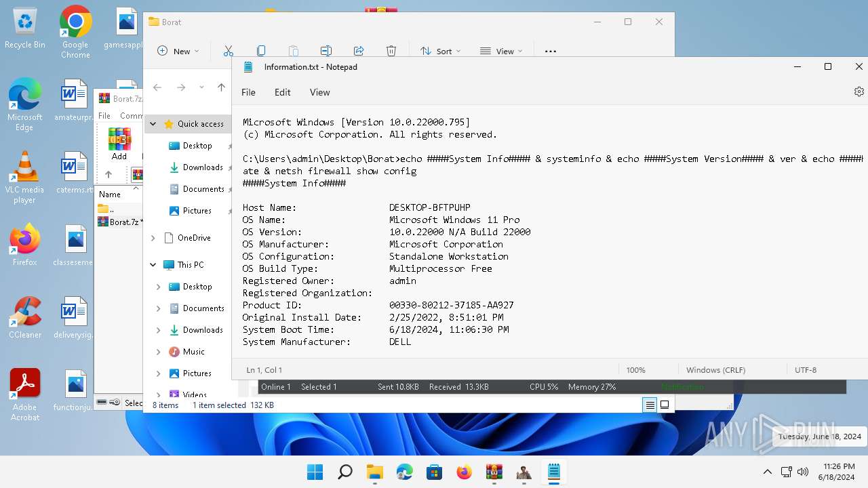Open the View dropdown in Explorer
The image size is (868, 488).
[x=501, y=51]
